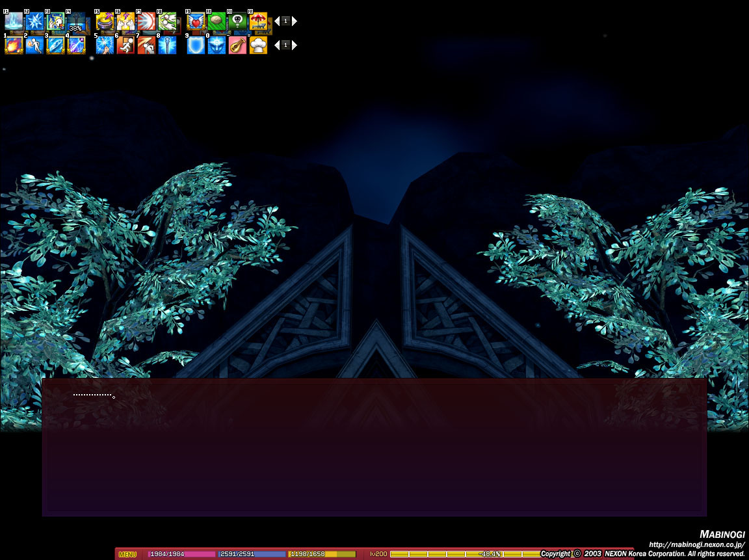Cast the fireball skill on hotkey 1

(x=14, y=46)
